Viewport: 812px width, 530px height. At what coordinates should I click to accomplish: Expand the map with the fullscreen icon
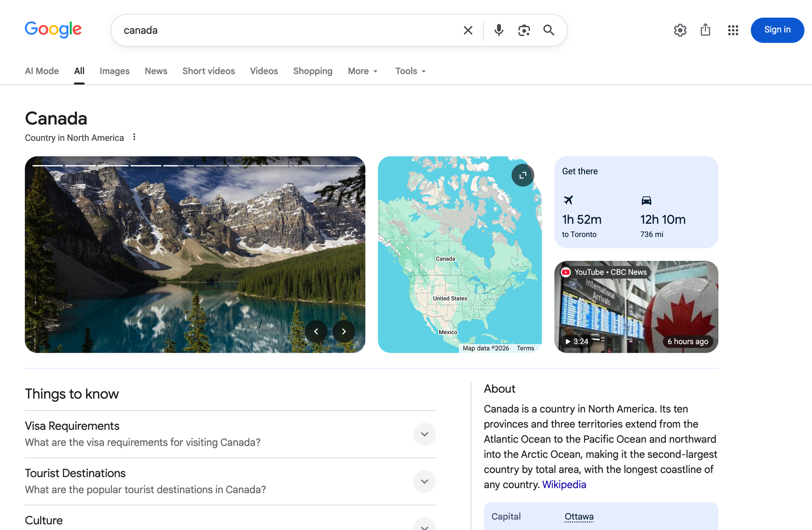click(x=523, y=175)
